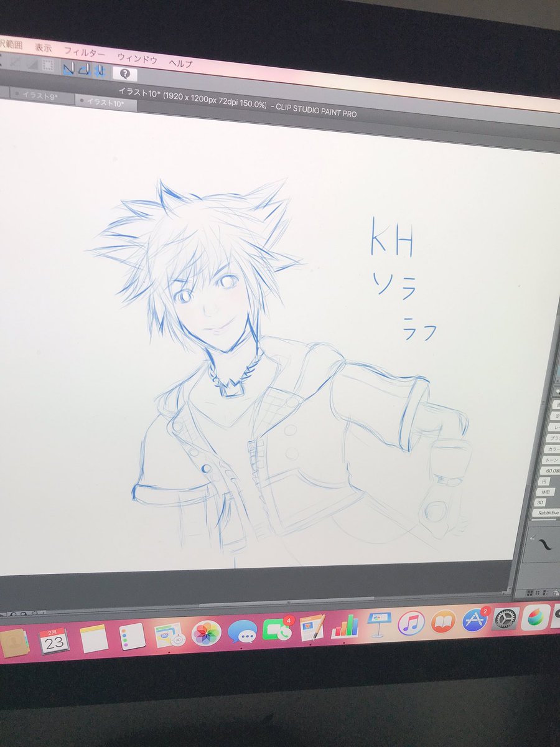Select the トーン material tag

click(x=552, y=460)
